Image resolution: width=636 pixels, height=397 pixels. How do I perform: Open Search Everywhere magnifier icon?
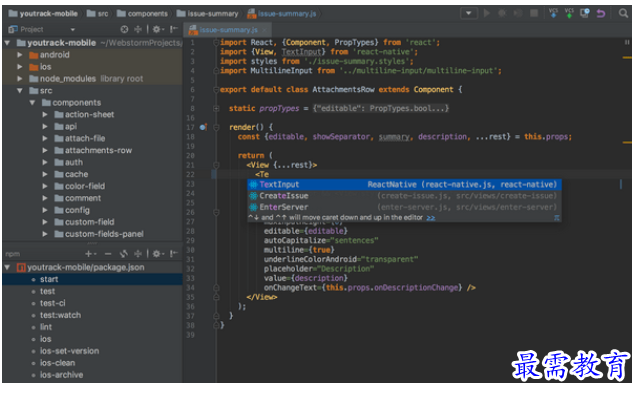(x=623, y=13)
